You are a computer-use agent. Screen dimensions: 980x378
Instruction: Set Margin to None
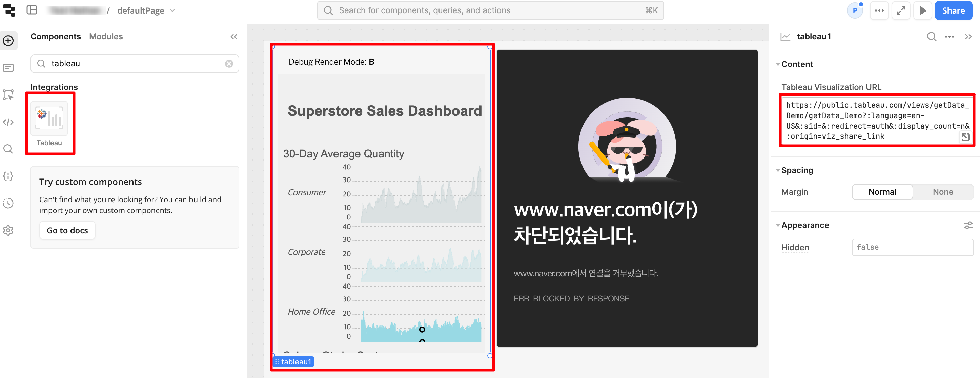(943, 192)
